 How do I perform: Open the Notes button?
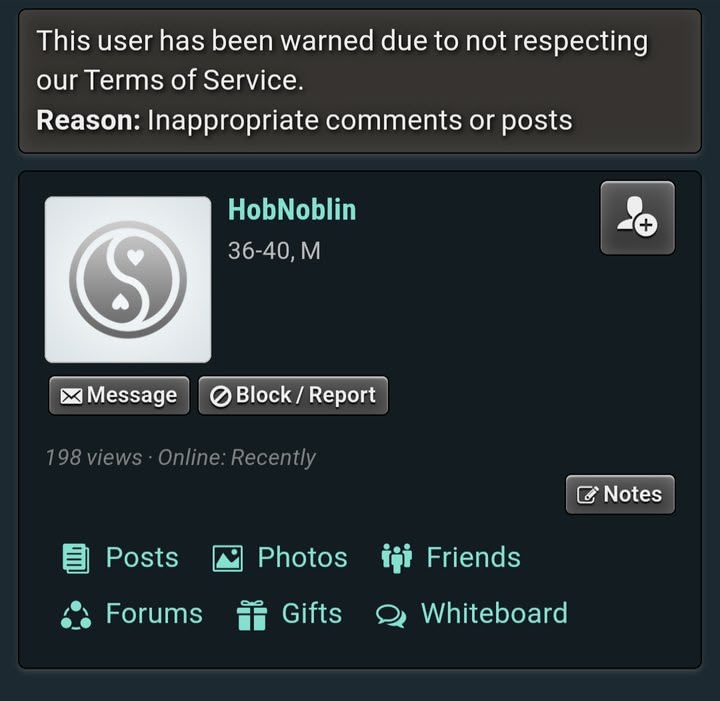click(x=620, y=494)
